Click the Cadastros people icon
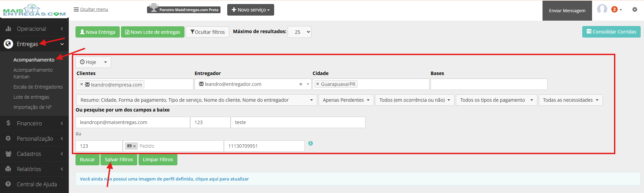Image resolution: width=644 pixels, height=193 pixels. 8,154
